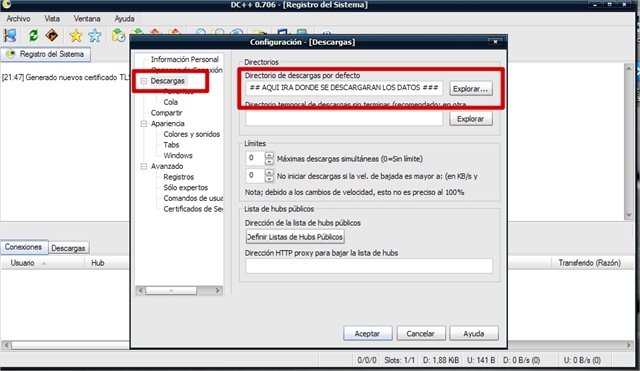640x371 pixels.
Task: Open the Ayuda menu in menu bar
Action: coord(124,19)
